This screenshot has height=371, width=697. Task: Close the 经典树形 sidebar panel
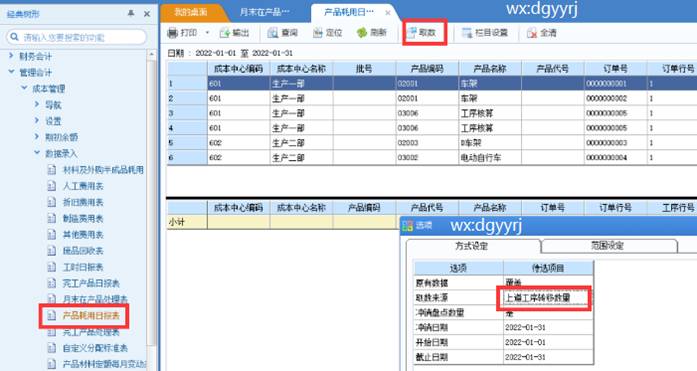pos(147,14)
